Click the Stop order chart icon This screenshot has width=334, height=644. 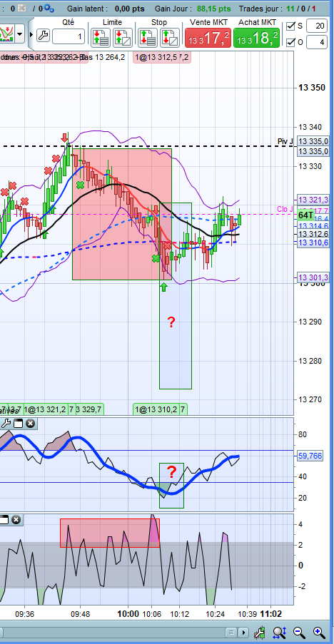click(x=170, y=37)
